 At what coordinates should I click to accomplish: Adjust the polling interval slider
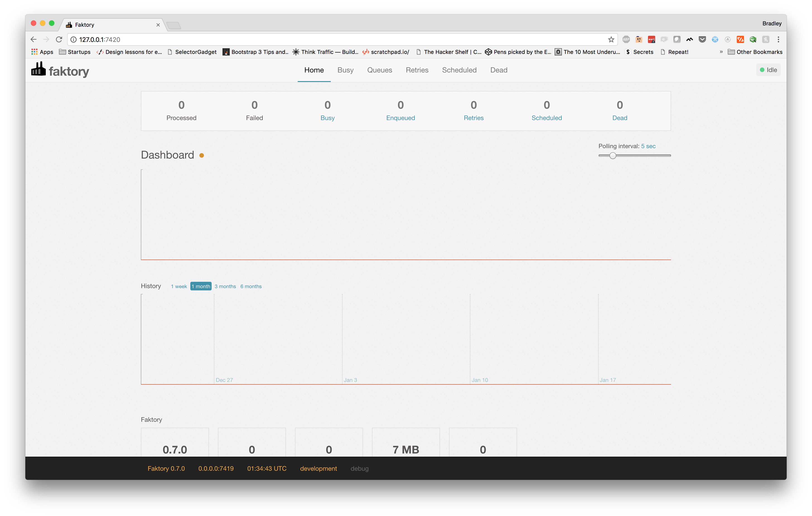pyautogui.click(x=613, y=155)
